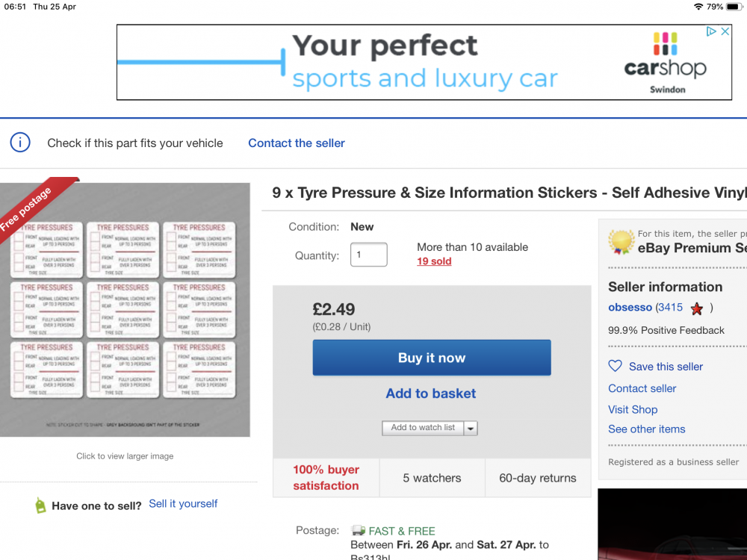
Task: Open Contact the seller link at top
Action: tap(297, 143)
